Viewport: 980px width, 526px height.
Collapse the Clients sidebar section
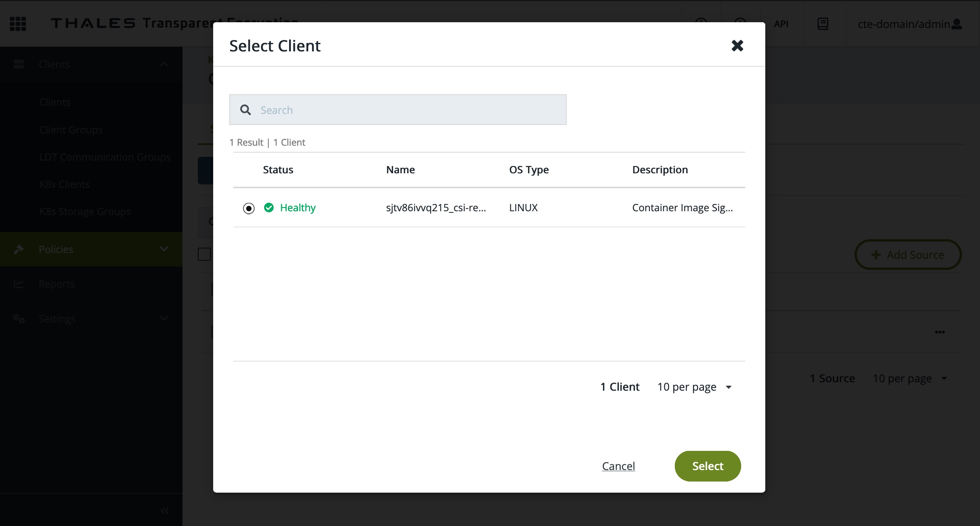pyautogui.click(x=164, y=64)
